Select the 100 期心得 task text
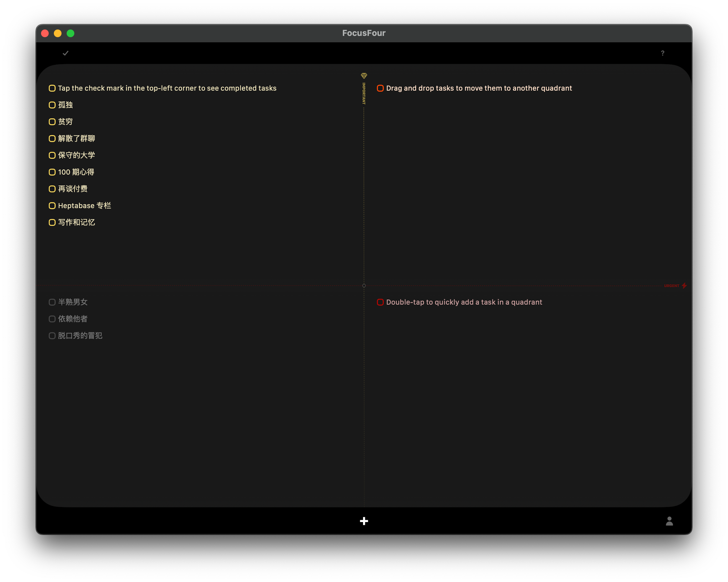The height and width of the screenshot is (582, 728). click(76, 172)
